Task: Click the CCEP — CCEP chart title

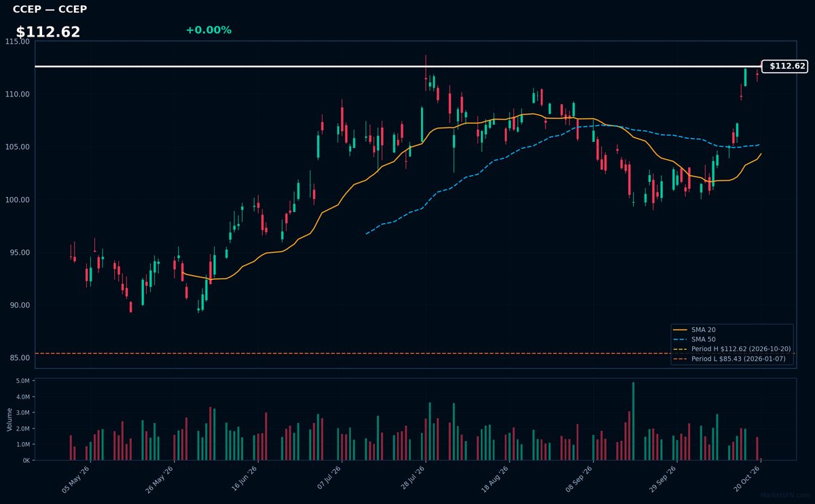Action: [x=50, y=10]
